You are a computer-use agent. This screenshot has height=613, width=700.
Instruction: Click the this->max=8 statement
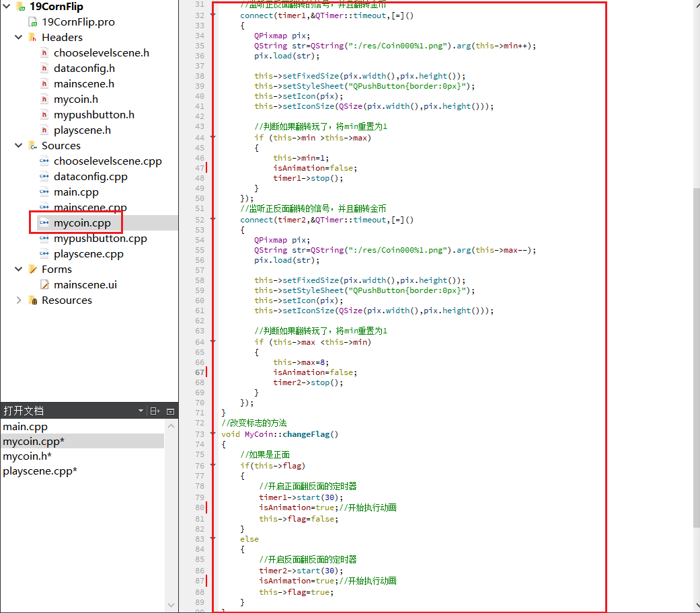tap(301, 362)
